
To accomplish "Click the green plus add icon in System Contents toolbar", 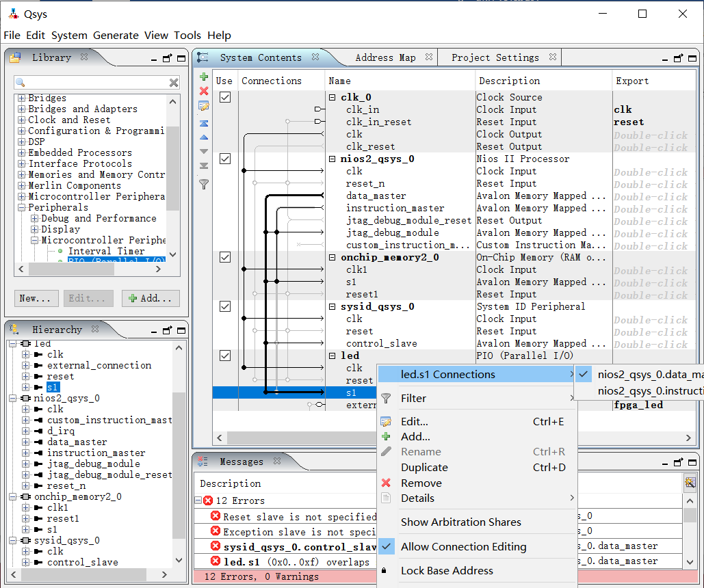I will coord(203,77).
